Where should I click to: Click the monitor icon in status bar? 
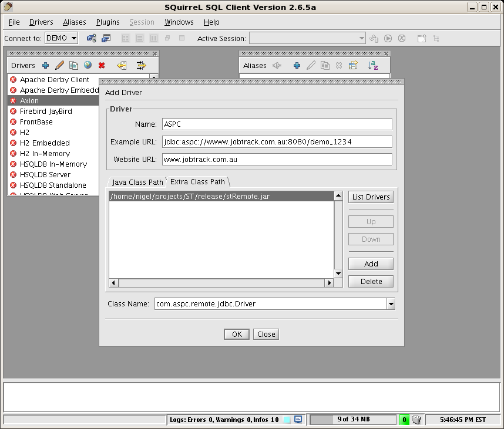tap(298, 420)
